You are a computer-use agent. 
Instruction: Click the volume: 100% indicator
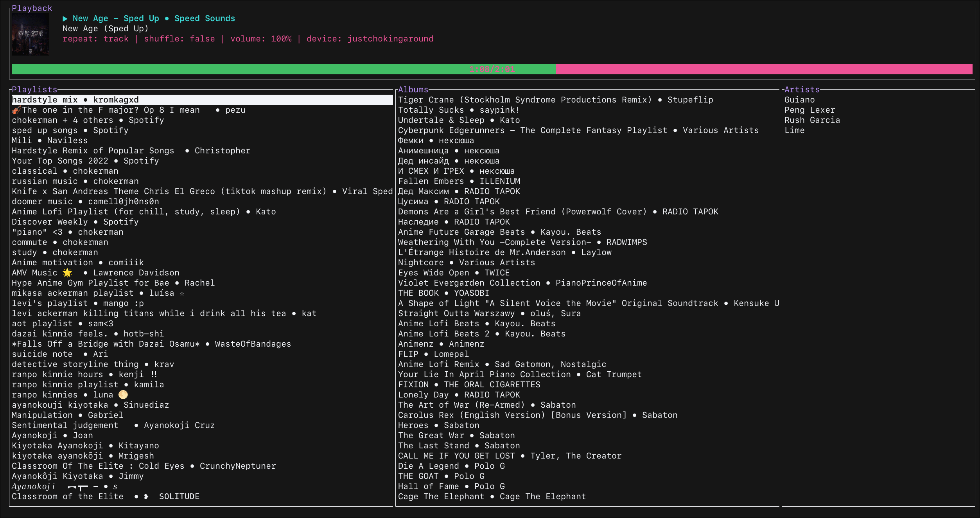click(x=261, y=39)
